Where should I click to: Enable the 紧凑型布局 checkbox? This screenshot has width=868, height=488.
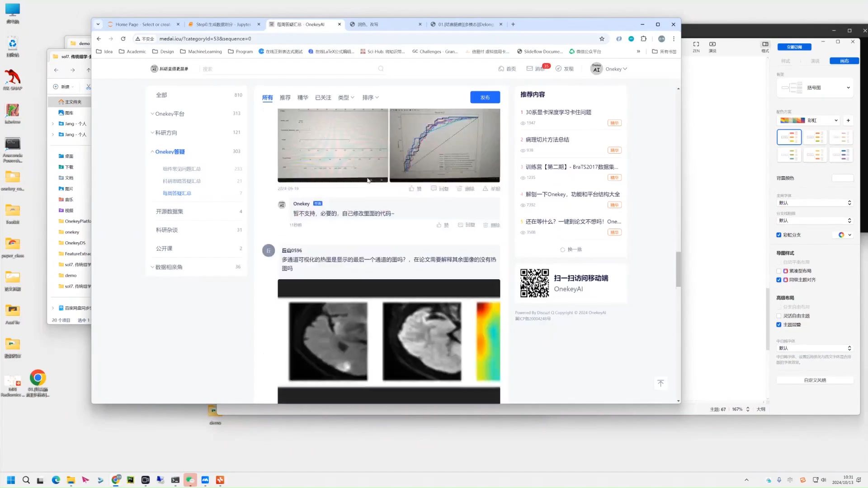coord(778,271)
